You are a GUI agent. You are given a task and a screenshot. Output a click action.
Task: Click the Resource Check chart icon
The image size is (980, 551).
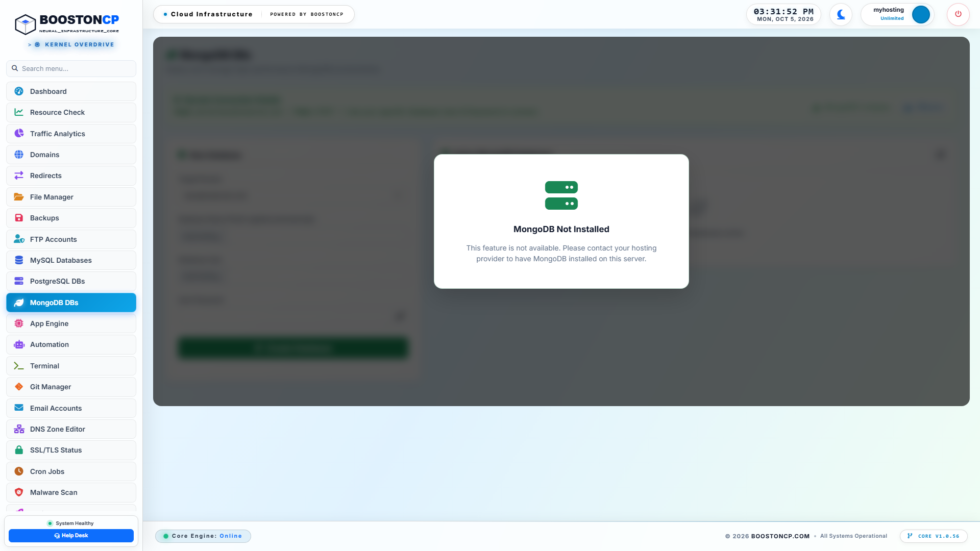[x=19, y=112]
